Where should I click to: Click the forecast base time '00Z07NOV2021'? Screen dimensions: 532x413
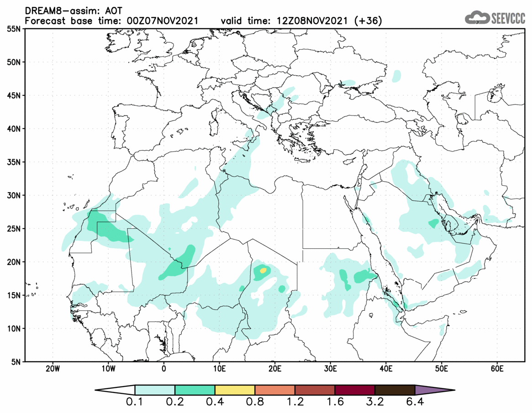(162, 21)
